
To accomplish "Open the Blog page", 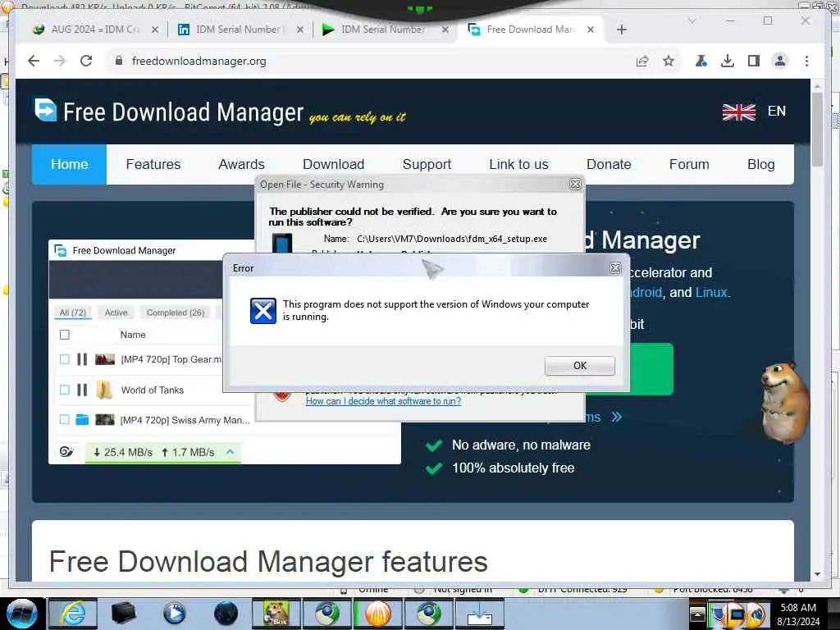I will [x=760, y=164].
